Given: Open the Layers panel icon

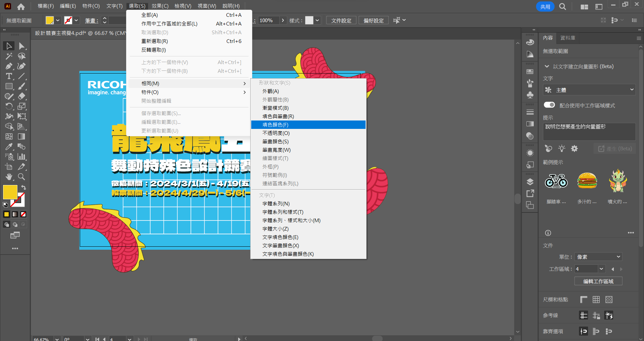Looking at the screenshot, I should (x=530, y=182).
